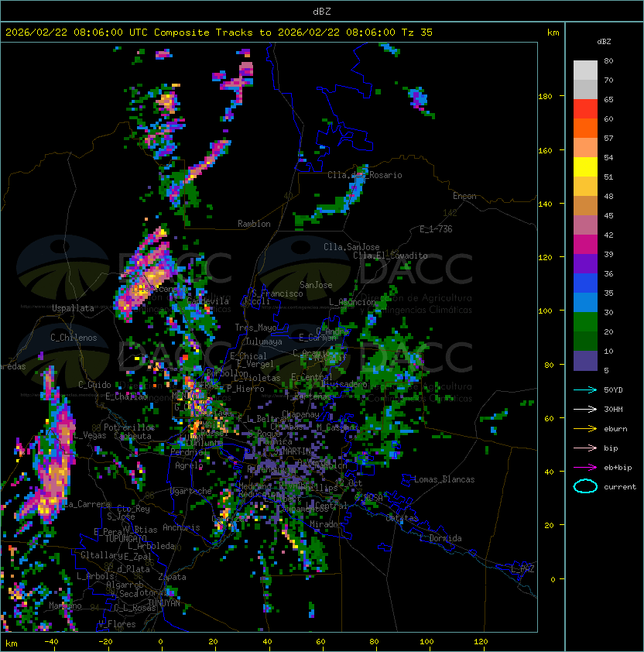
Task: Click the white 30HM arrow legend icon
Action: click(585, 410)
